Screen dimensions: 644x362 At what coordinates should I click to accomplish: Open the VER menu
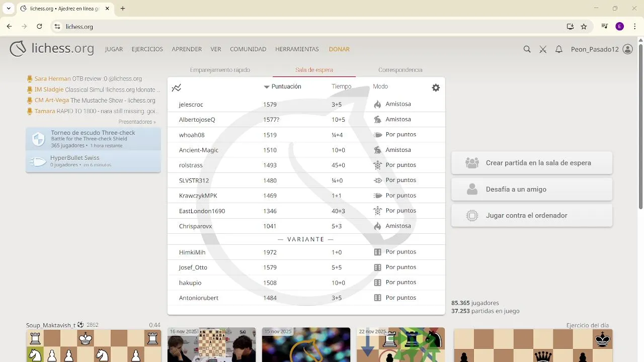pos(216,49)
